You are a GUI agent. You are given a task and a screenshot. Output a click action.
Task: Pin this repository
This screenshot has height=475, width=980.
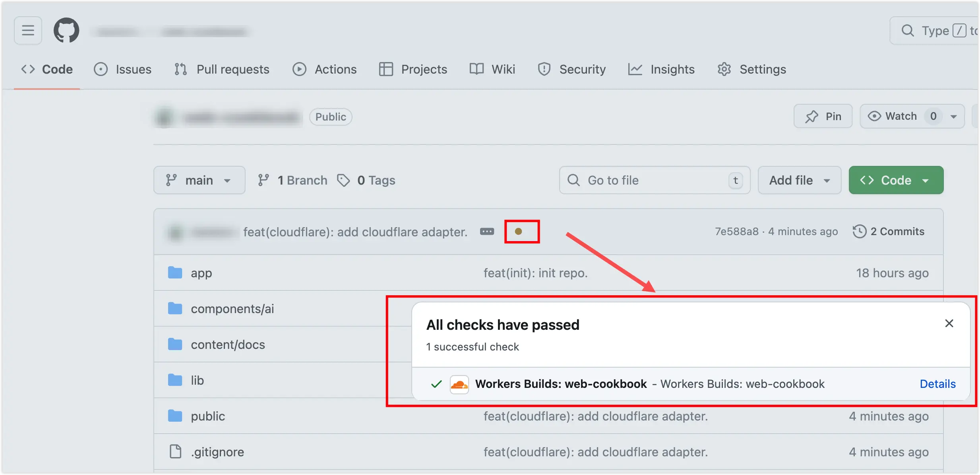(x=823, y=116)
